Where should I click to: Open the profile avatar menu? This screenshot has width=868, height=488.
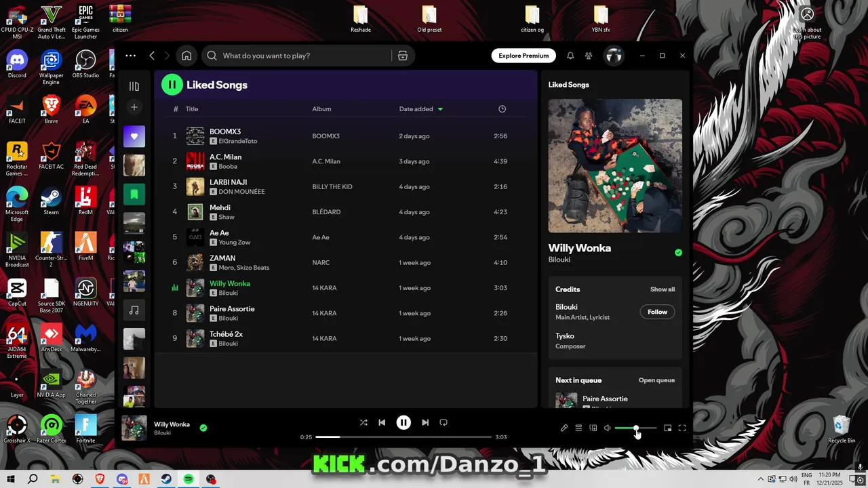(x=614, y=56)
